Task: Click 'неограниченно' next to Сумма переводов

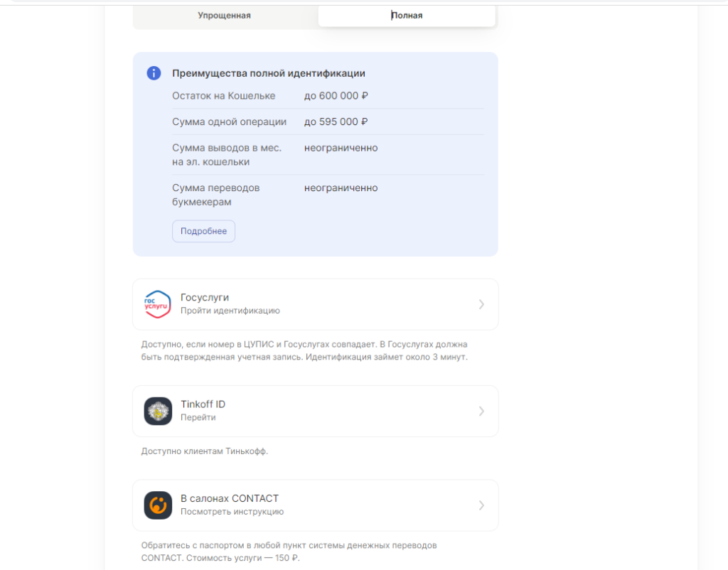Action: (x=341, y=188)
